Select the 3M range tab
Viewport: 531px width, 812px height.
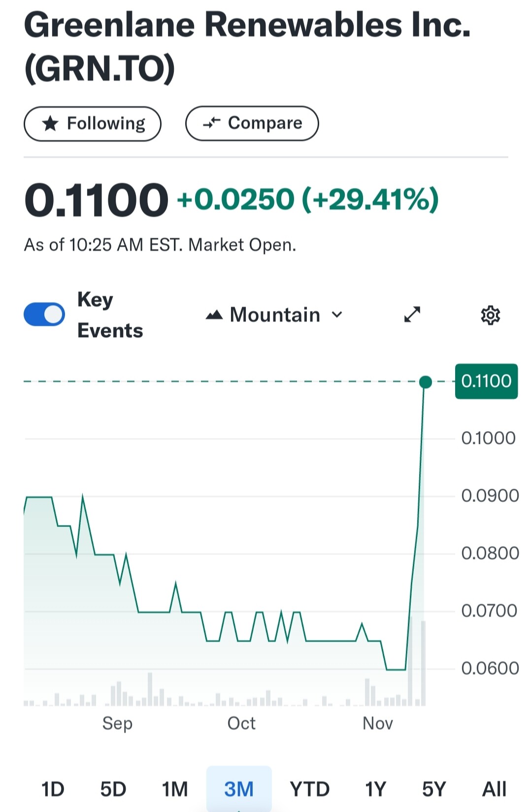(239, 789)
